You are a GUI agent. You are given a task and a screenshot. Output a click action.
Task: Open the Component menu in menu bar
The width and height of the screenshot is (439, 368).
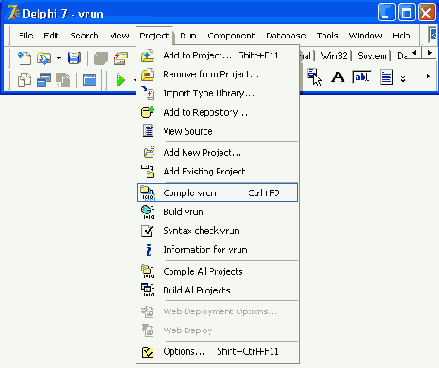click(231, 35)
